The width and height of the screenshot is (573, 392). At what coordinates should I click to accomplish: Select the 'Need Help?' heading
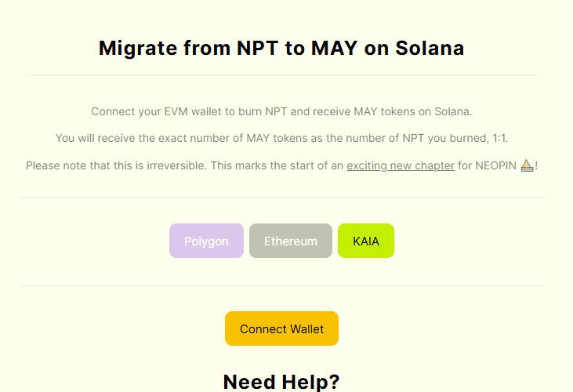(281, 382)
